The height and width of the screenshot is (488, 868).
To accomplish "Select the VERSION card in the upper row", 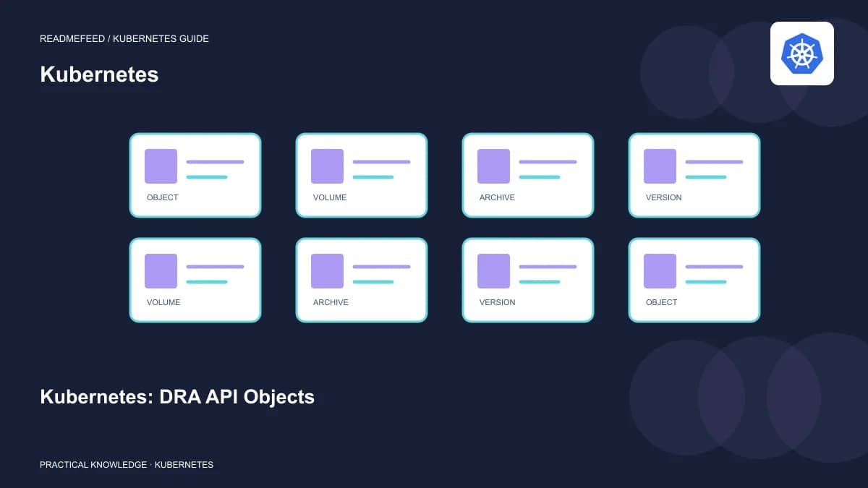I will pos(694,175).
